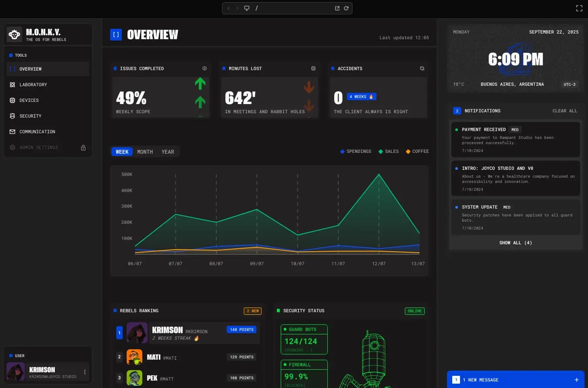Toggle the Coffee series visibility
588x388 pixels.
(x=417, y=152)
